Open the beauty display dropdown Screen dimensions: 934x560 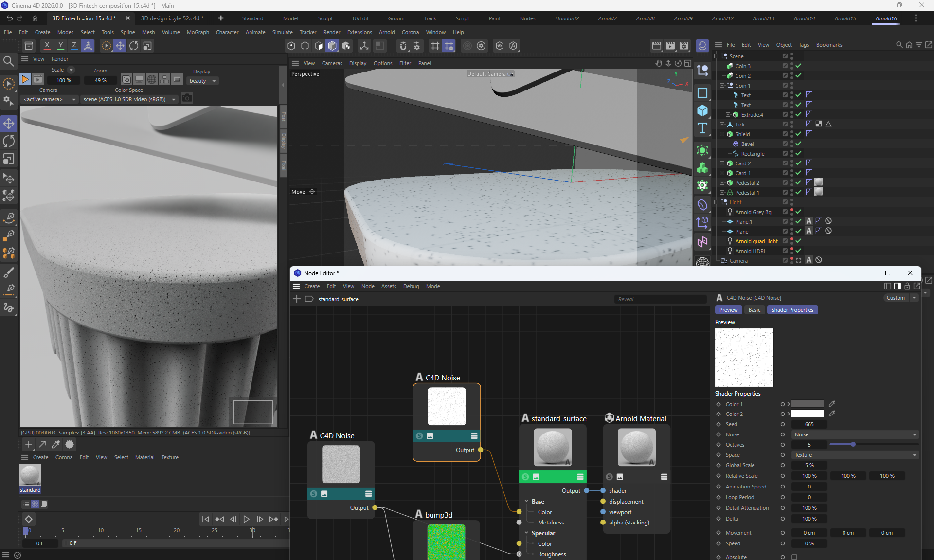pyautogui.click(x=202, y=81)
